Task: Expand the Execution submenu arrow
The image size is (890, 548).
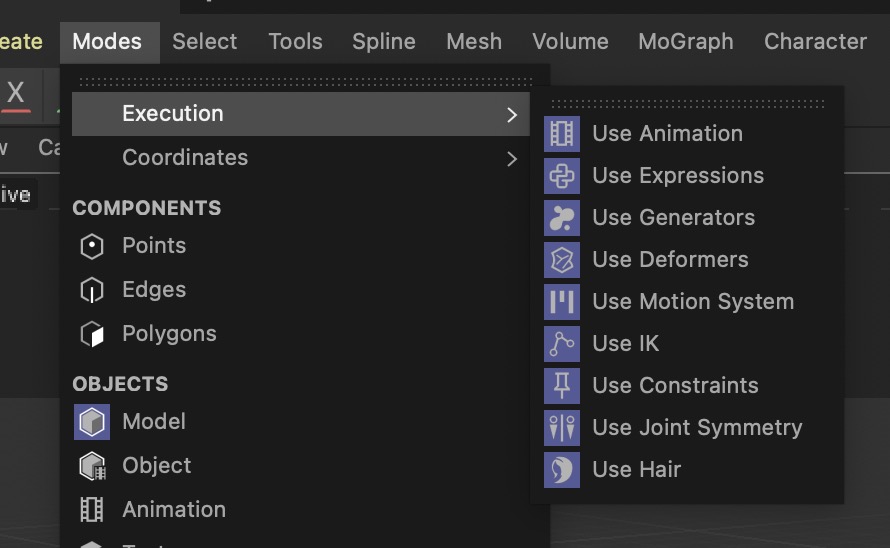Action: pos(512,115)
